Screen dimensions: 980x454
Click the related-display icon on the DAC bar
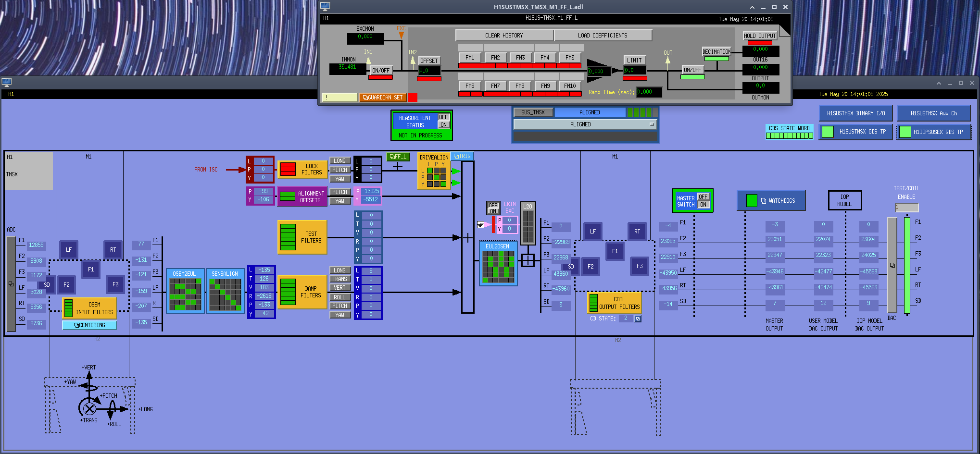click(892, 265)
